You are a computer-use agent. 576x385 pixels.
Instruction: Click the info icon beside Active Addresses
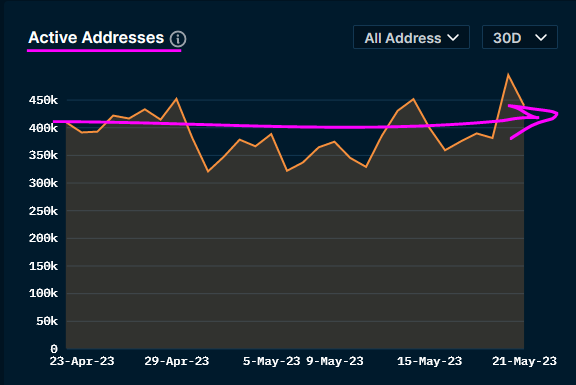pos(178,39)
